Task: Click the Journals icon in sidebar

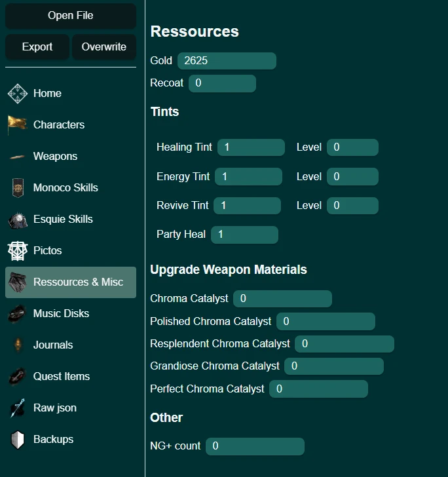Action: 18,345
